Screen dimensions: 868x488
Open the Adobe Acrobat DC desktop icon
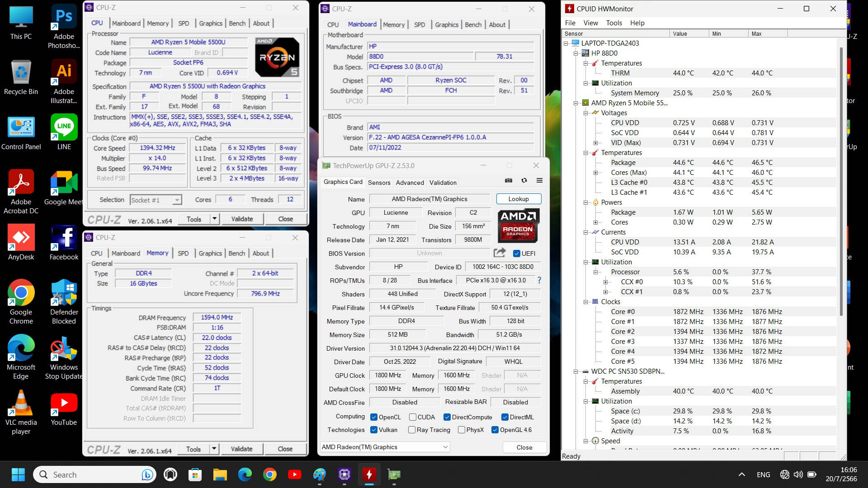[21, 192]
